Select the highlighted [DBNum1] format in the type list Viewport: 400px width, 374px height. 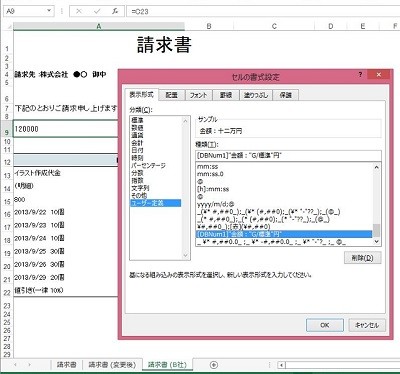(284, 234)
